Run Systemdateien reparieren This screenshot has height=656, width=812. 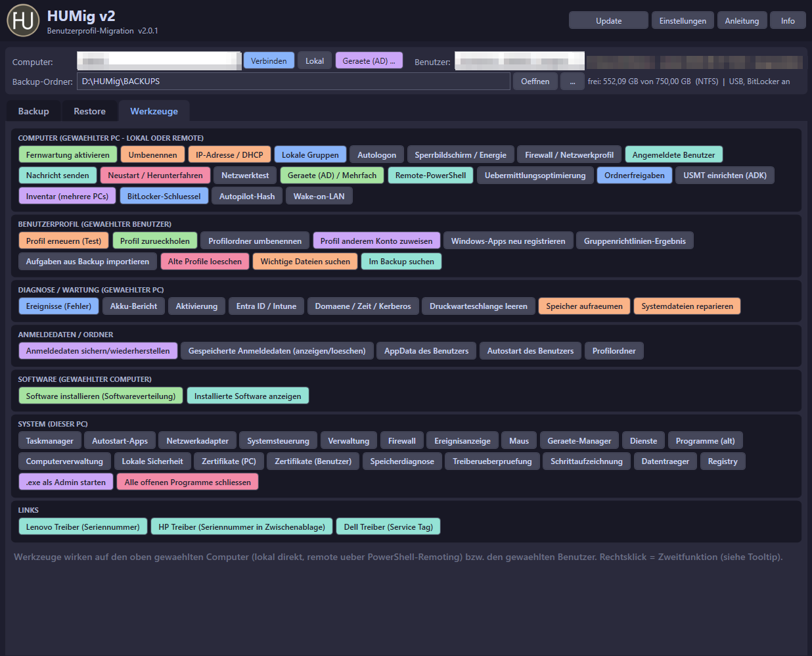coord(687,306)
